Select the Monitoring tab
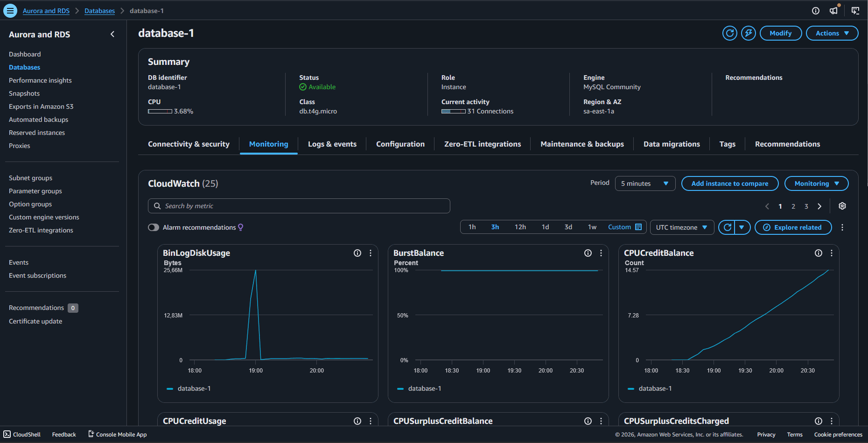Screen dimensions: 868x443 pyautogui.click(x=269, y=144)
